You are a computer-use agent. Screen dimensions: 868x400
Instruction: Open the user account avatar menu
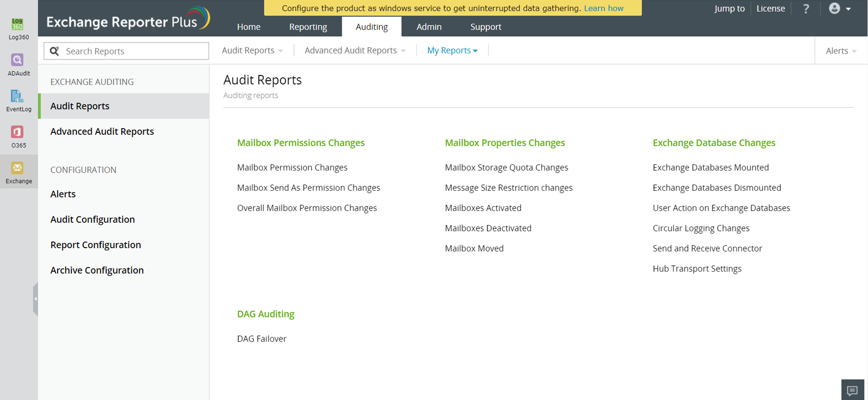(x=840, y=9)
